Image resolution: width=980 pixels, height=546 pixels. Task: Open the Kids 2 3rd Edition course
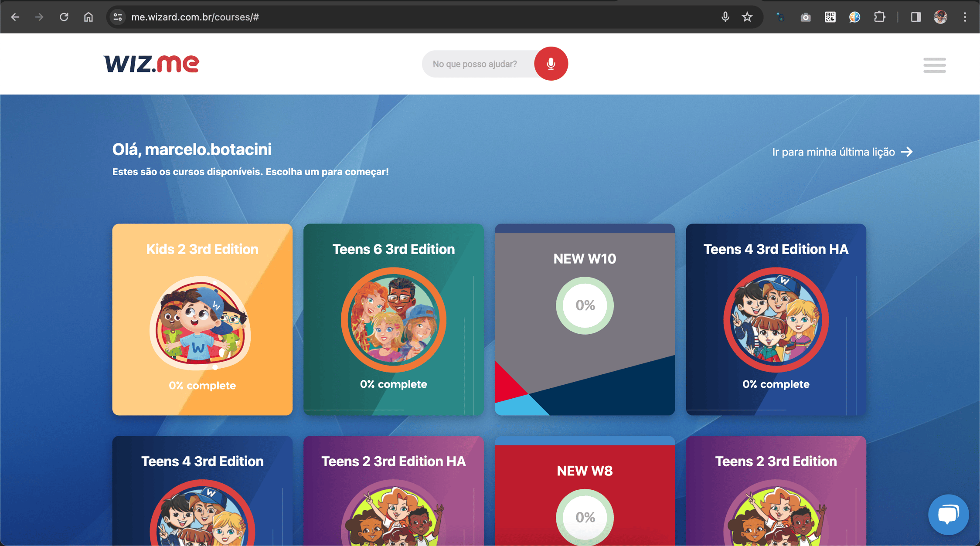tap(202, 319)
